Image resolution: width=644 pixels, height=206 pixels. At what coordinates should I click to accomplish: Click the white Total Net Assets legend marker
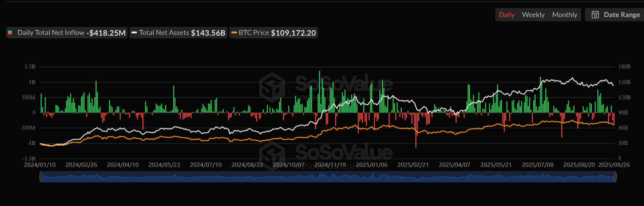click(x=134, y=33)
